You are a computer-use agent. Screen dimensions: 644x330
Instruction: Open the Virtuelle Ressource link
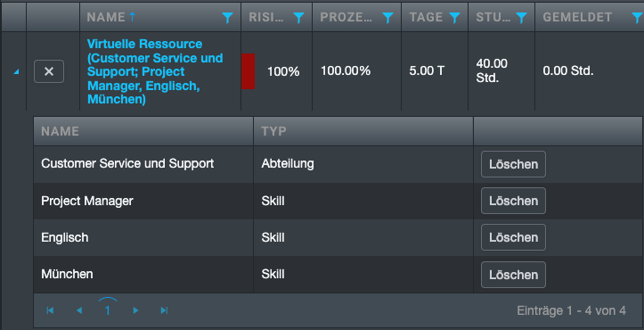coord(155,71)
